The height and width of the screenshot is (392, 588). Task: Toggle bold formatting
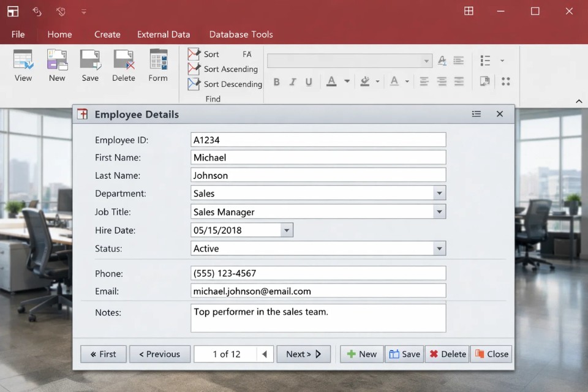click(x=276, y=81)
